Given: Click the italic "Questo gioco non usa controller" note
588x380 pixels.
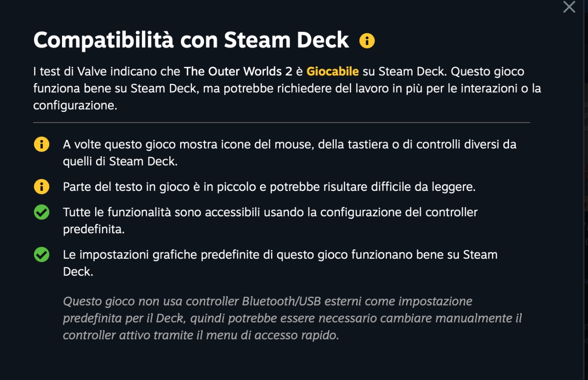Looking at the screenshot, I should [x=152, y=302].
